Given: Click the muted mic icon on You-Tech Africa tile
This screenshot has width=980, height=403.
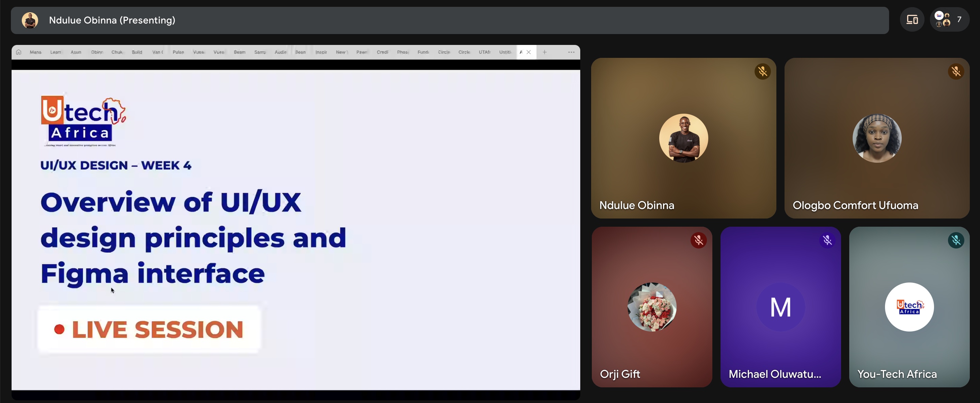Looking at the screenshot, I should click(x=956, y=240).
